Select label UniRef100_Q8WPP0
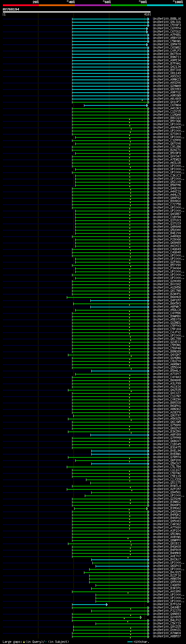Screen dimensions: 186x644 (x=167, y=540)
